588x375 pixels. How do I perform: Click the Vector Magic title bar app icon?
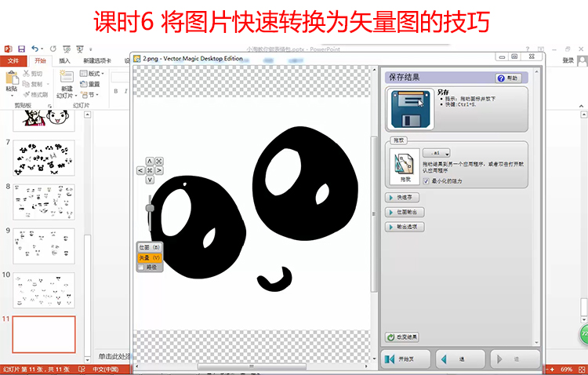[x=137, y=59]
